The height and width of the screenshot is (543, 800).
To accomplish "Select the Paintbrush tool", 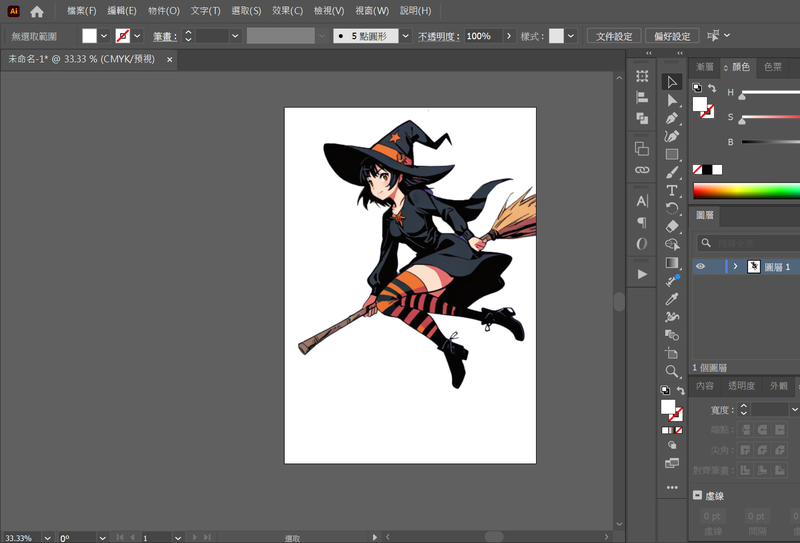I will [672, 172].
